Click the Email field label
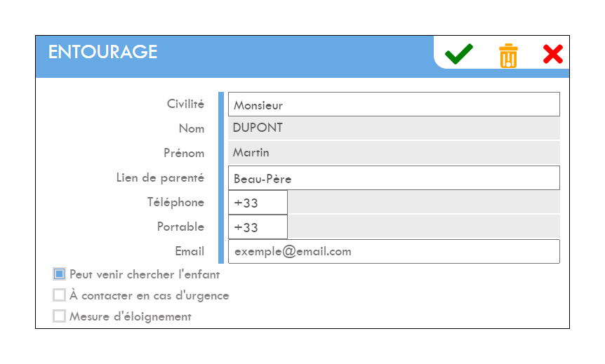The height and width of the screenshot is (364, 605). click(x=190, y=251)
